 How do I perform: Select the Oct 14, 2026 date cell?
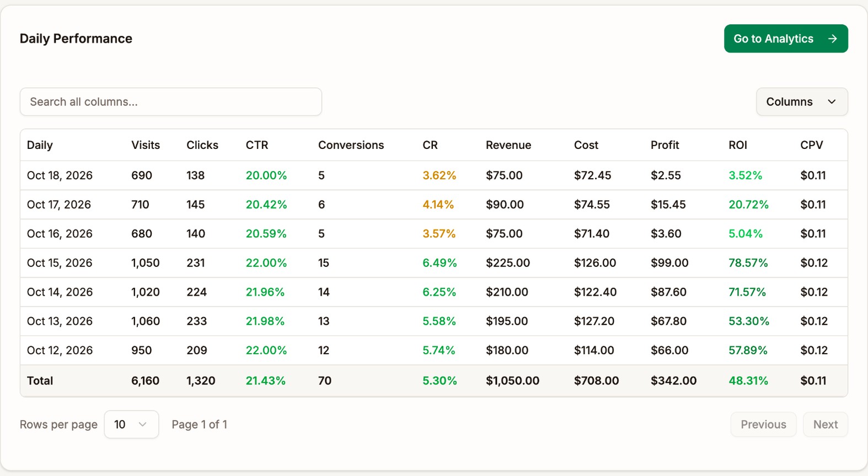click(x=60, y=292)
